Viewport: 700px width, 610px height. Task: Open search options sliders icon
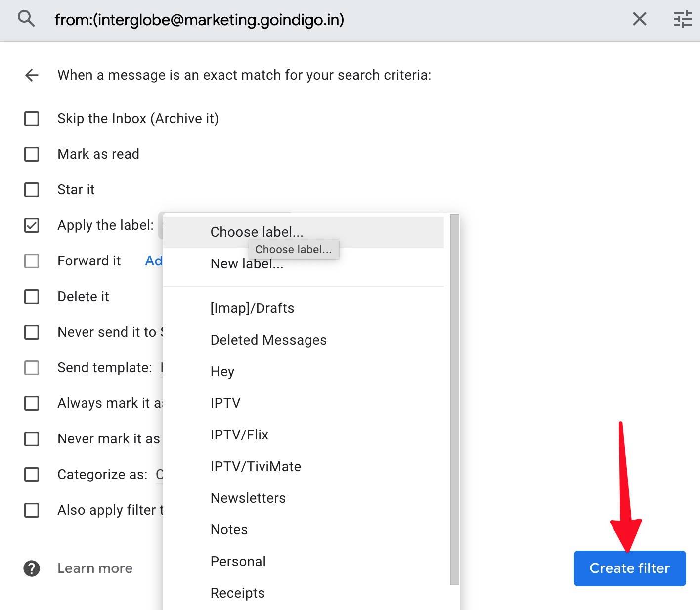click(683, 19)
